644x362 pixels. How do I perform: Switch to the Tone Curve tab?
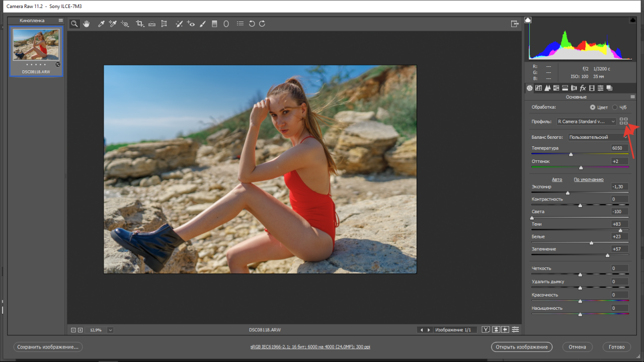point(538,88)
